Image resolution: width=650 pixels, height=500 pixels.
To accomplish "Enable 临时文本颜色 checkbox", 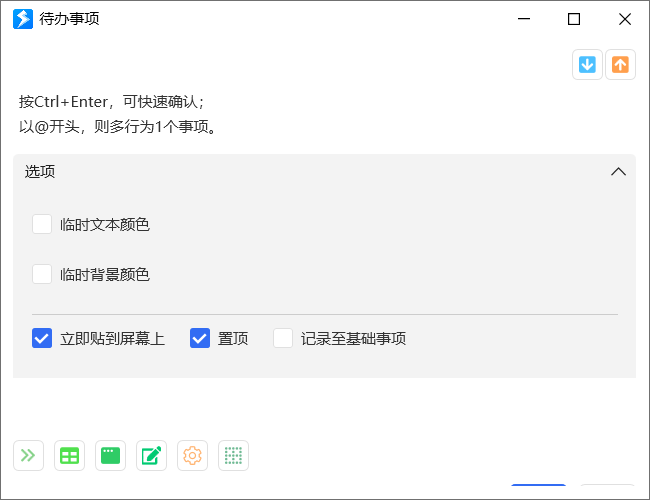I will 42,224.
